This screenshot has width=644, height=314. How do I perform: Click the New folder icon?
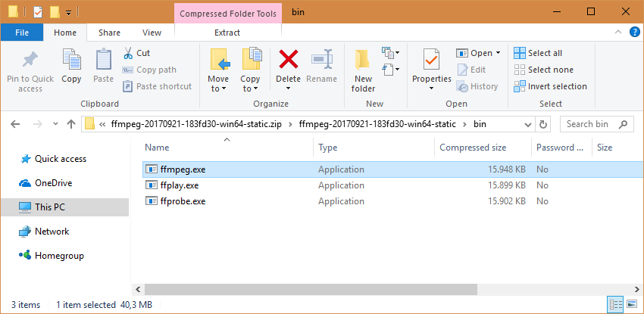click(x=363, y=61)
